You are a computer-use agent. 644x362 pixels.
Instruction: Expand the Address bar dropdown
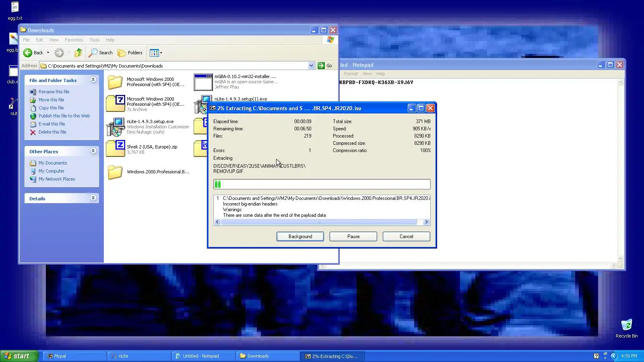tap(311, 66)
